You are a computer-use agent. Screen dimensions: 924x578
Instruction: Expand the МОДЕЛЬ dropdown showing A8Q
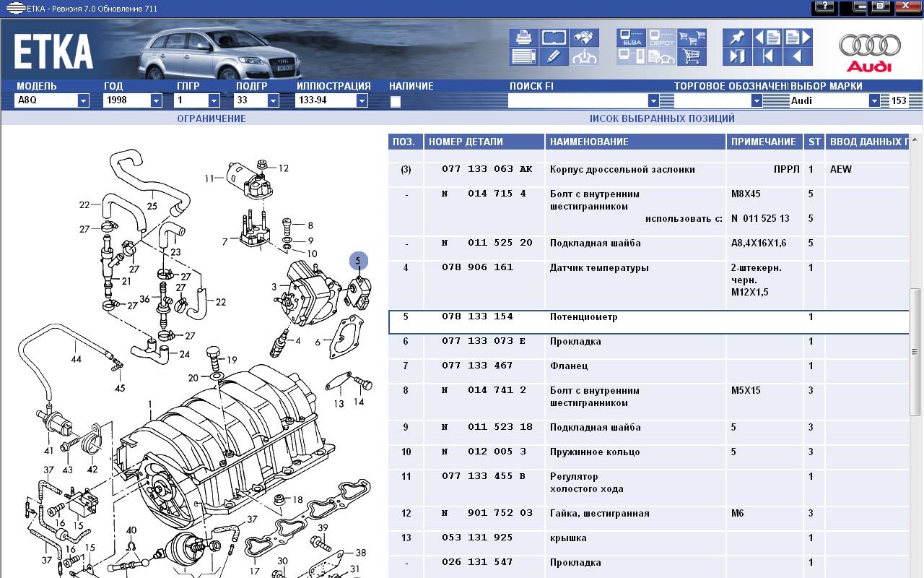[83, 100]
